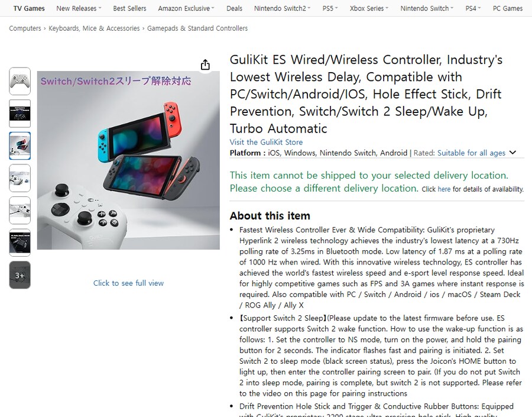Select the first white controller thumbnail
Viewport: 532px width, 417px height.
coord(20,81)
